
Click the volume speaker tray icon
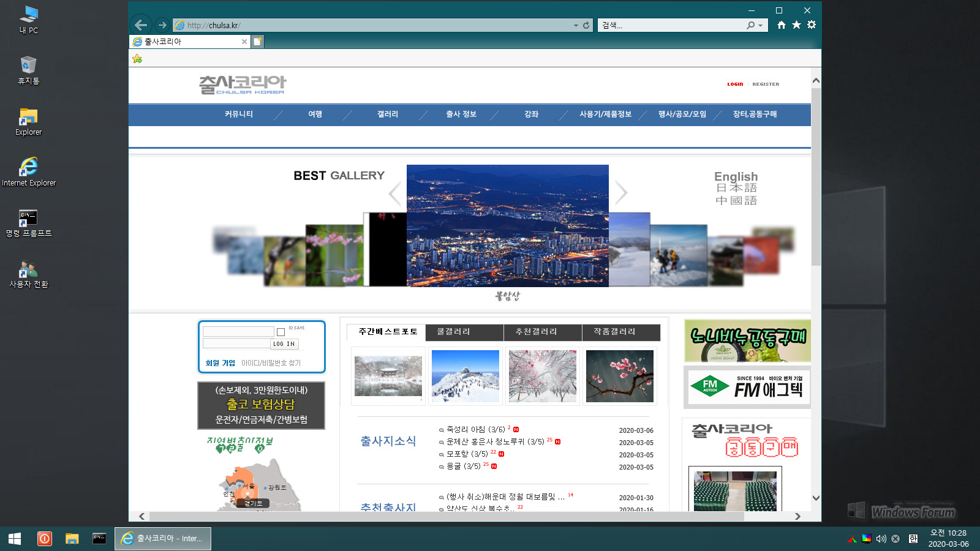point(881,539)
